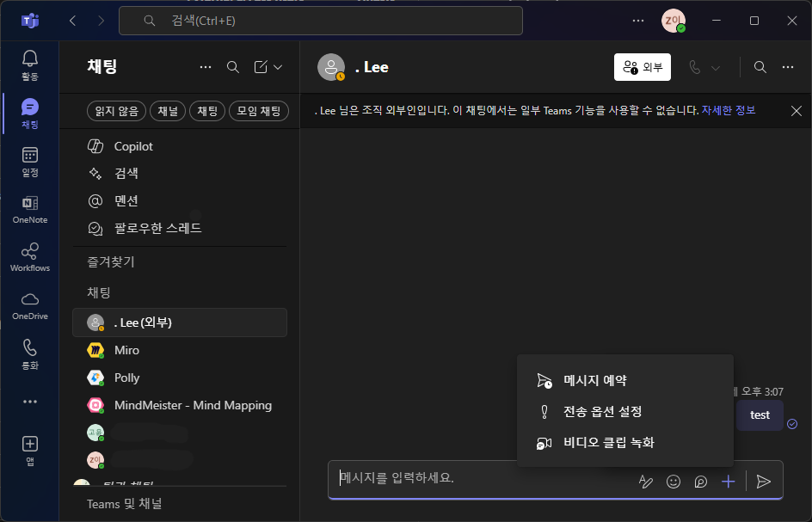Expand the Teams 및 채널 section
Screen dimensions: 812x522
[124, 504]
